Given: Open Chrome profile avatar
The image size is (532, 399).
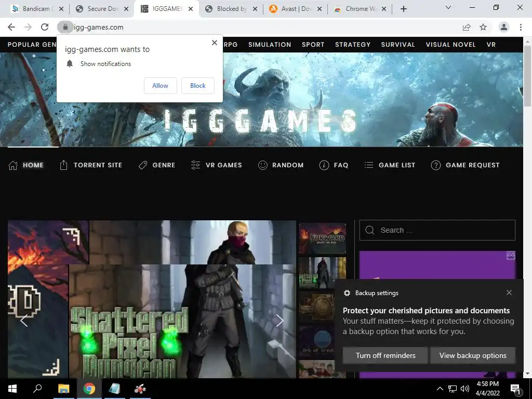Looking at the screenshot, I should point(504,27).
